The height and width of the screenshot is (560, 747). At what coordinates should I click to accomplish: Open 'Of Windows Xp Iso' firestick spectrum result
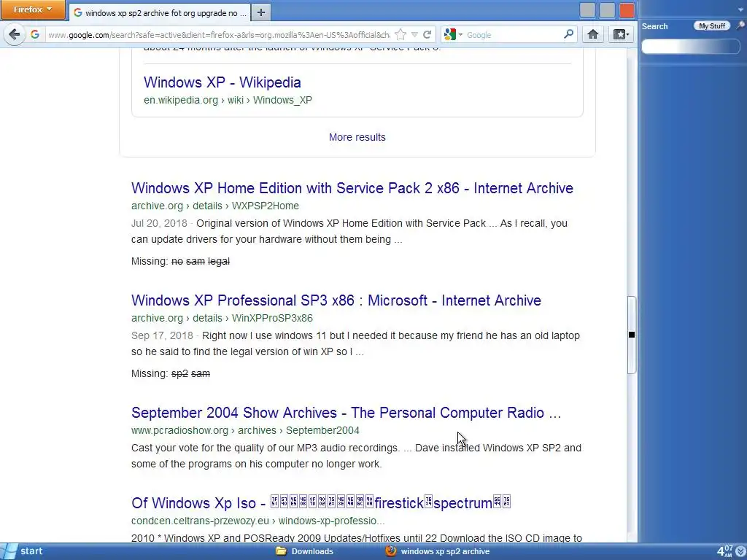(x=321, y=503)
